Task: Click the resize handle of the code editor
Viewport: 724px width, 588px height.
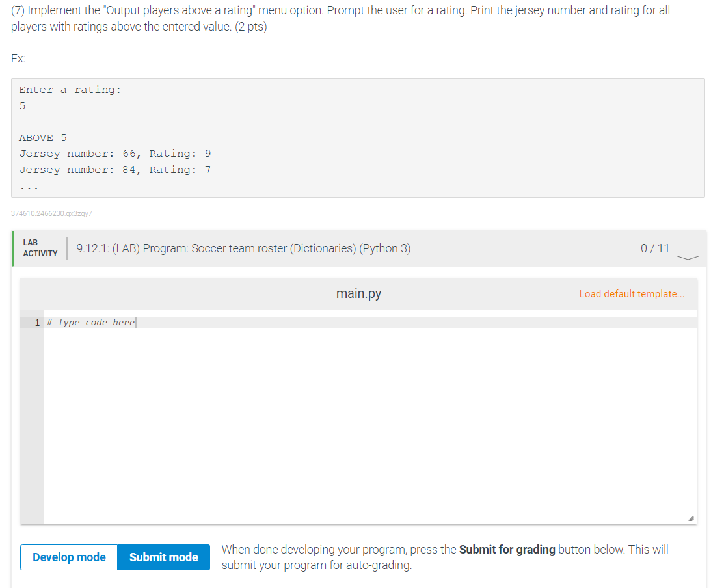Action: pos(691,518)
